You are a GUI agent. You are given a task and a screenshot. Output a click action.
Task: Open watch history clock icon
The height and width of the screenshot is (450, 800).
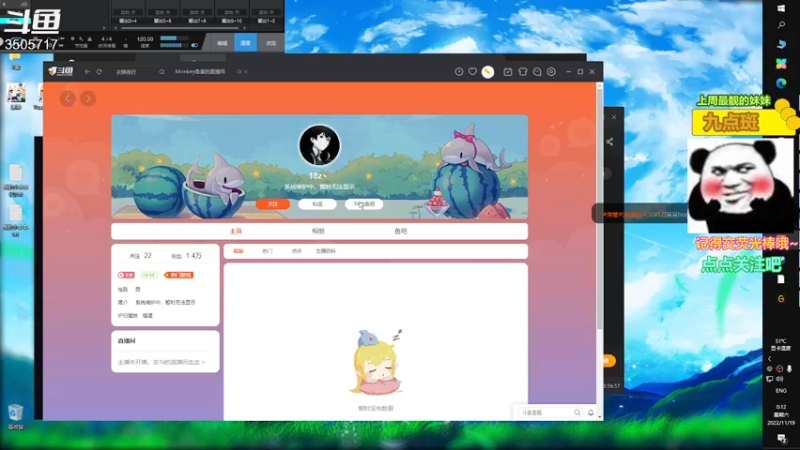tap(459, 72)
